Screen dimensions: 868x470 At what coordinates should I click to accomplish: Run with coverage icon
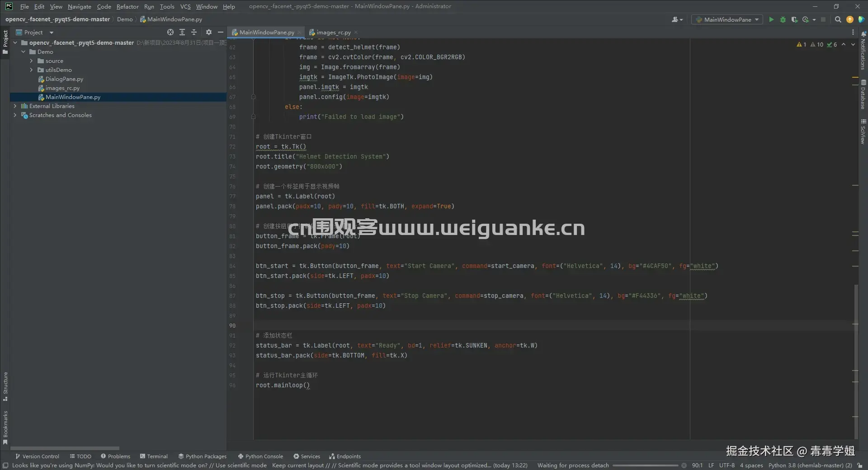coord(794,19)
